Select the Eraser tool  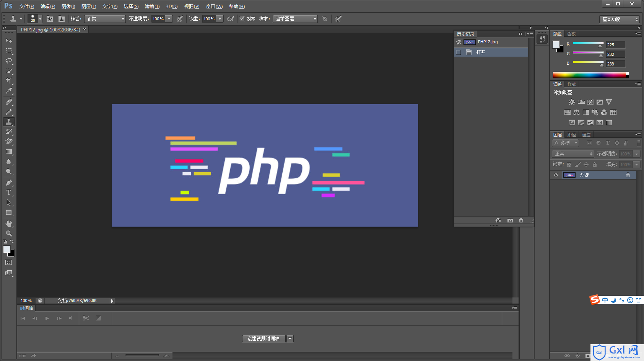pyautogui.click(x=8, y=142)
